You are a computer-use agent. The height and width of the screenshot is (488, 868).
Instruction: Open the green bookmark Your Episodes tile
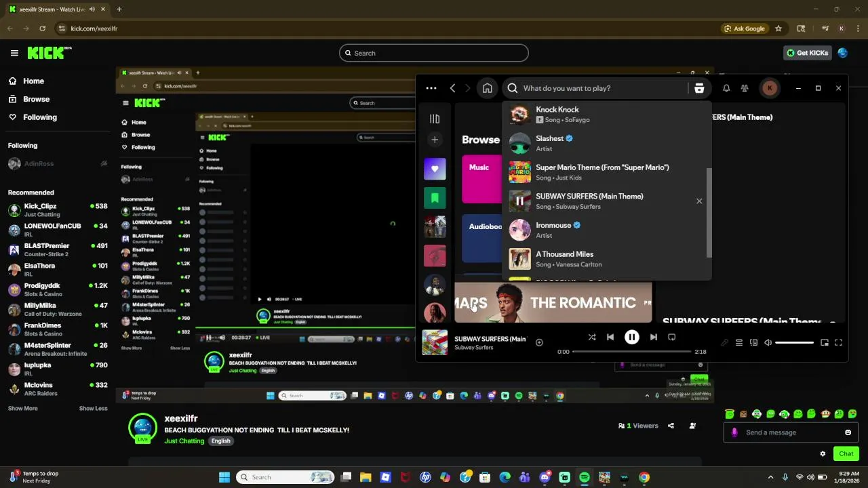[x=435, y=198]
